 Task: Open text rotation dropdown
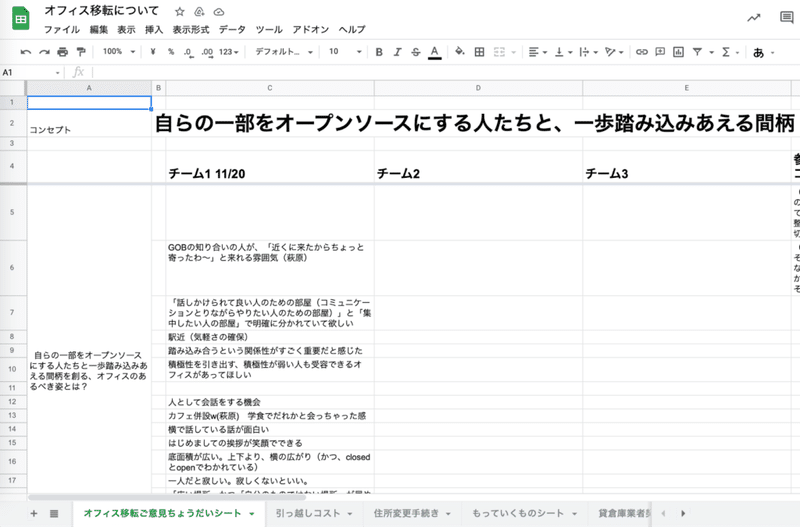click(x=614, y=52)
